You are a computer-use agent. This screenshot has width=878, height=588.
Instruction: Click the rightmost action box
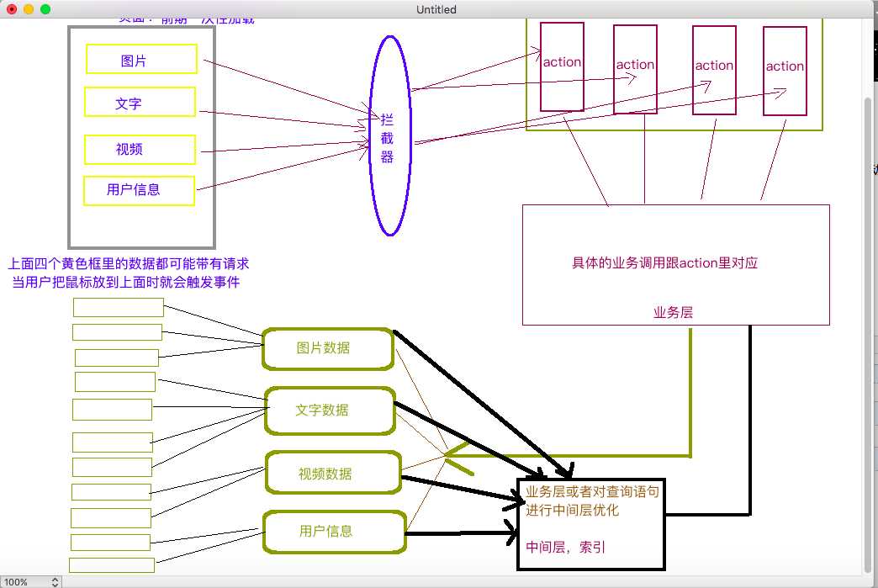click(785, 72)
